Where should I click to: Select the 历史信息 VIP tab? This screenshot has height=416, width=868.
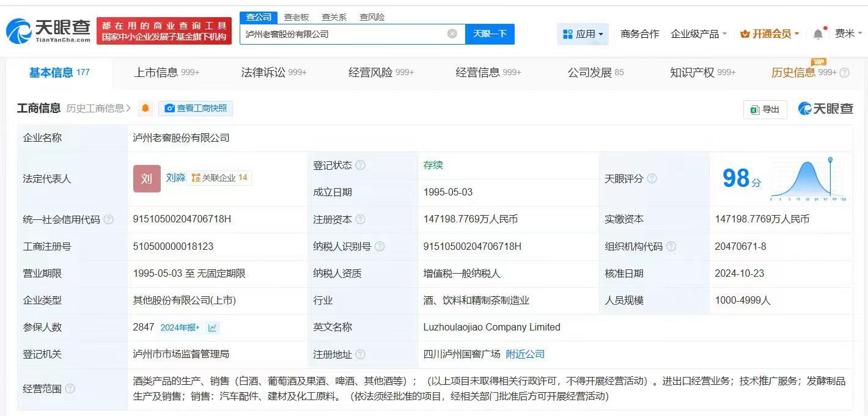pos(804,73)
